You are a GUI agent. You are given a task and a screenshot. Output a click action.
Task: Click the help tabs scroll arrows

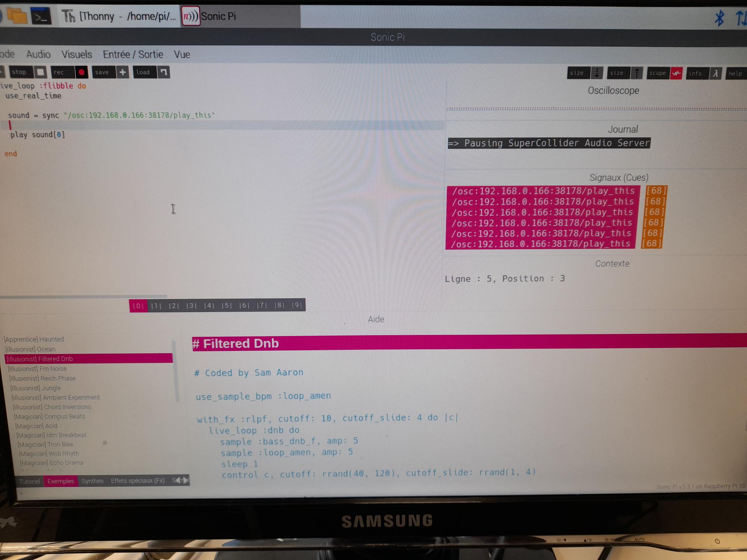(182, 480)
